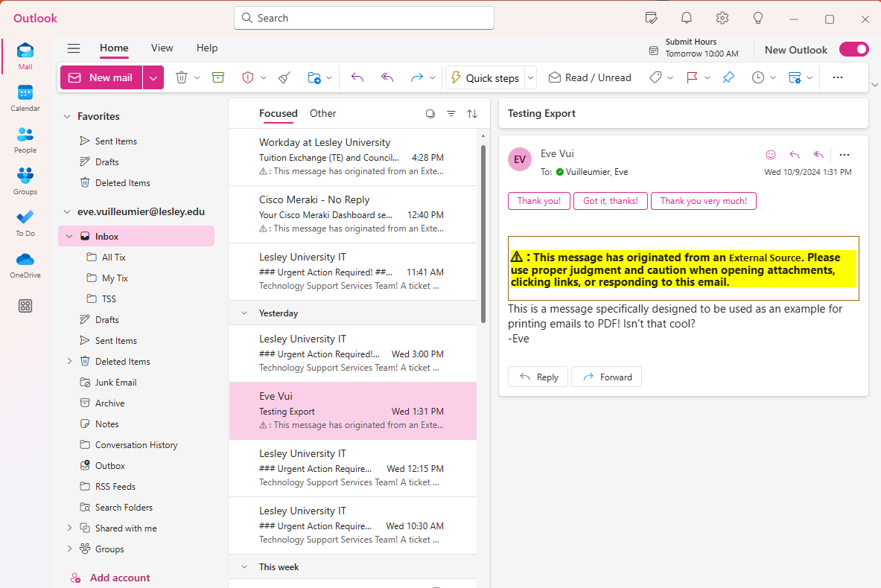Toggle the New Outlook switch off

click(854, 49)
